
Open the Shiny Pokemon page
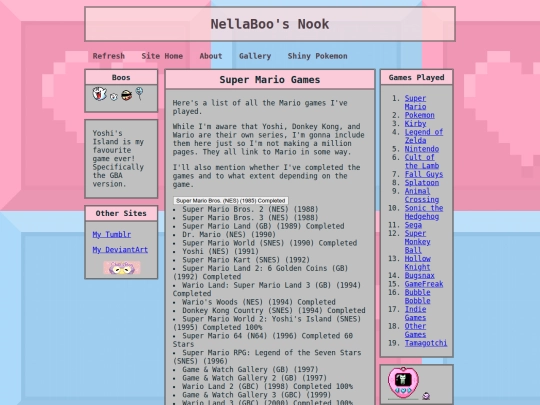click(x=317, y=56)
